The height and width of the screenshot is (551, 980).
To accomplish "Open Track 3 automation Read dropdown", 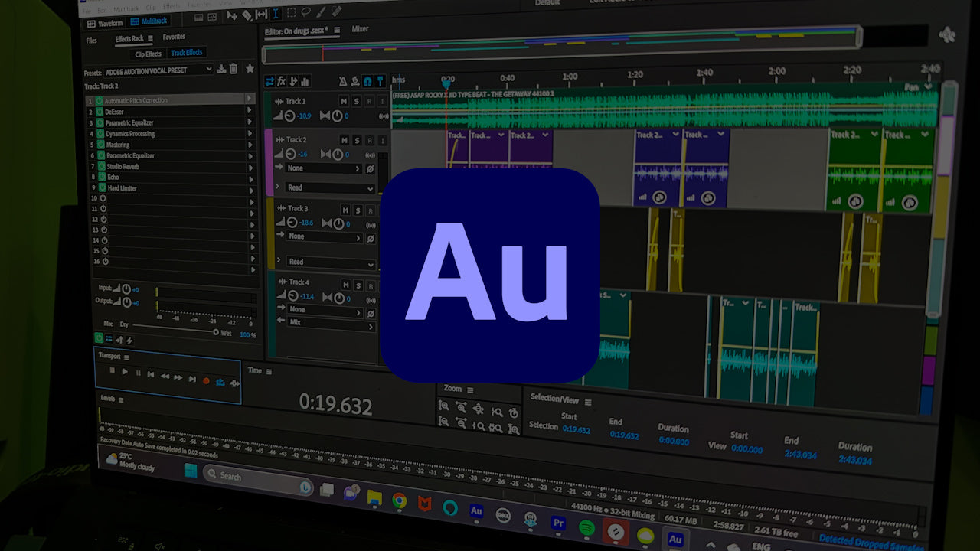I will click(332, 262).
